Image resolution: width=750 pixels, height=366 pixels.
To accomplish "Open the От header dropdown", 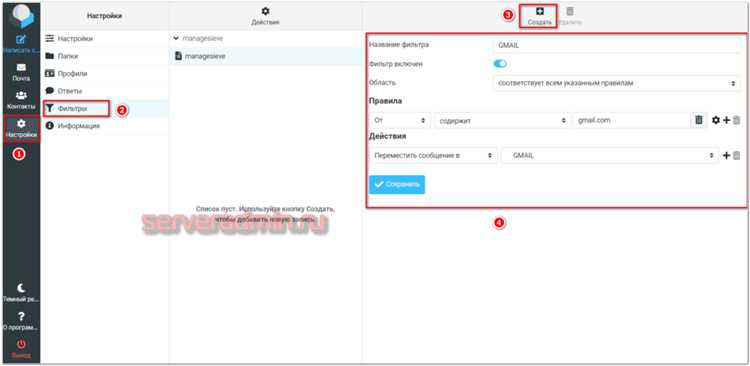I will (x=400, y=121).
